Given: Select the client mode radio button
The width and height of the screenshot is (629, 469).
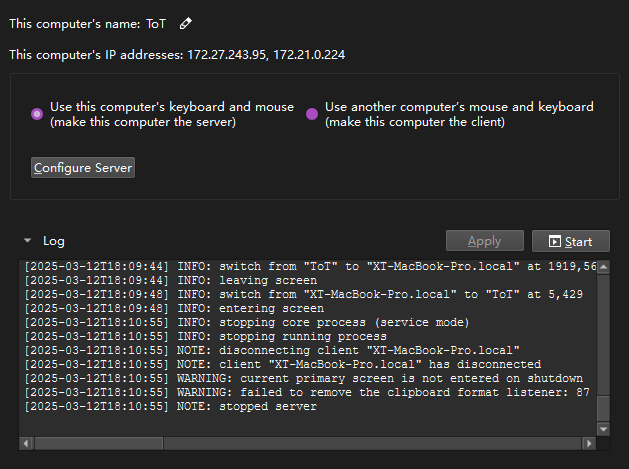Looking at the screenshot, I should 312,114.
